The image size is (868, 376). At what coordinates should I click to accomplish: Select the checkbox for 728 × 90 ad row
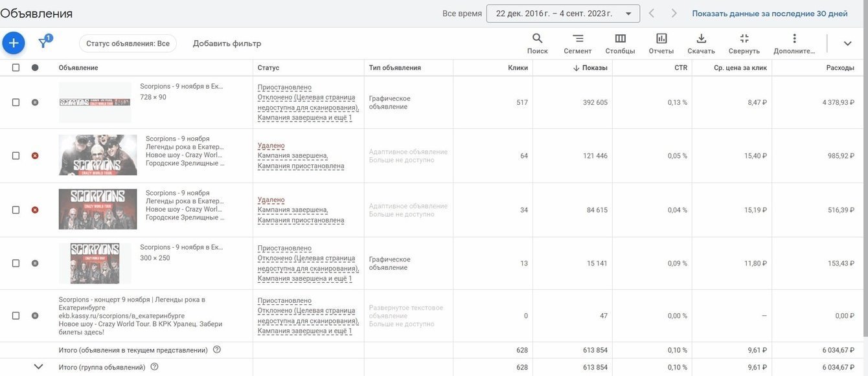[x=16, y=102]
